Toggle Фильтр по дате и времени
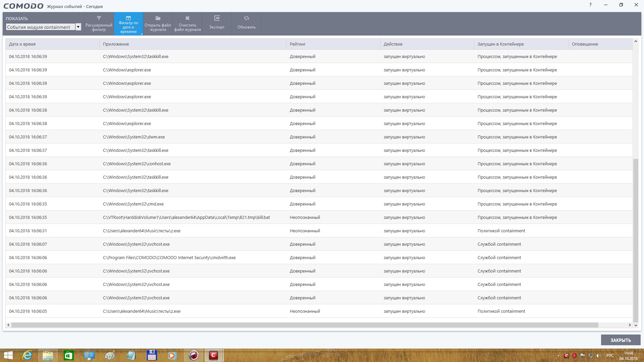Viewport: 644px width, 362px height. pyautogui.click(x=128, y=23)
